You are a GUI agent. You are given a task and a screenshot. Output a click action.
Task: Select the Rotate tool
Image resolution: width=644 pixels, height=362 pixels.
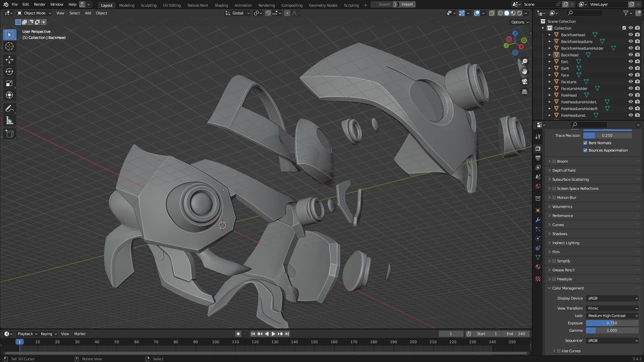pos(9,71)
